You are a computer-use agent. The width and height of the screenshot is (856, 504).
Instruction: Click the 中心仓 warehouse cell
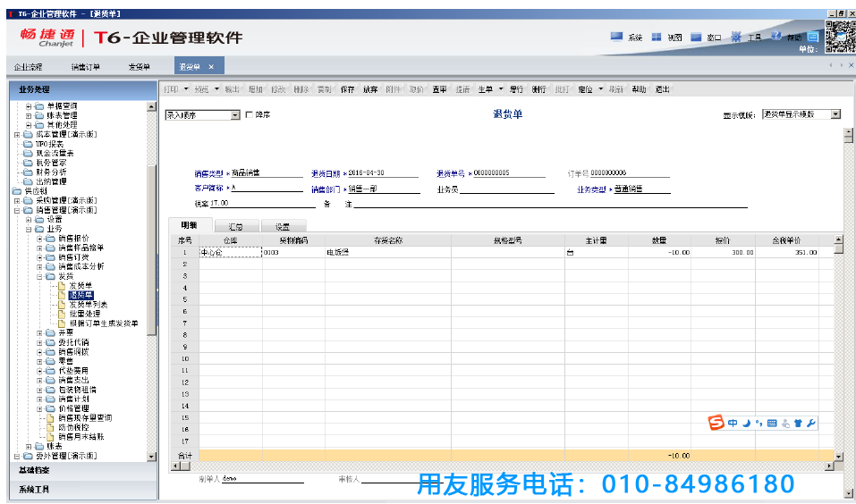[x=231, y=253]
